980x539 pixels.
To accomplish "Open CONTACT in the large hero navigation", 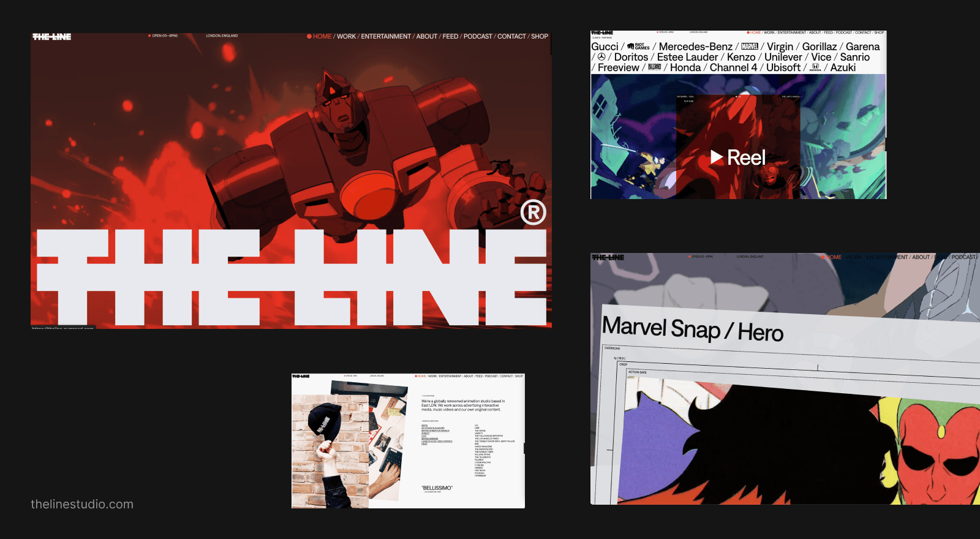I will pos(511,37).
